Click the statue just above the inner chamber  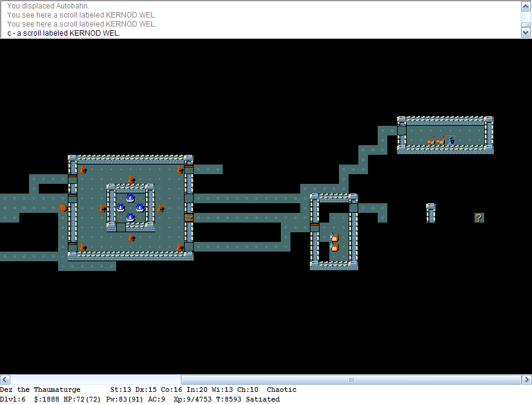tap(131, 179)
